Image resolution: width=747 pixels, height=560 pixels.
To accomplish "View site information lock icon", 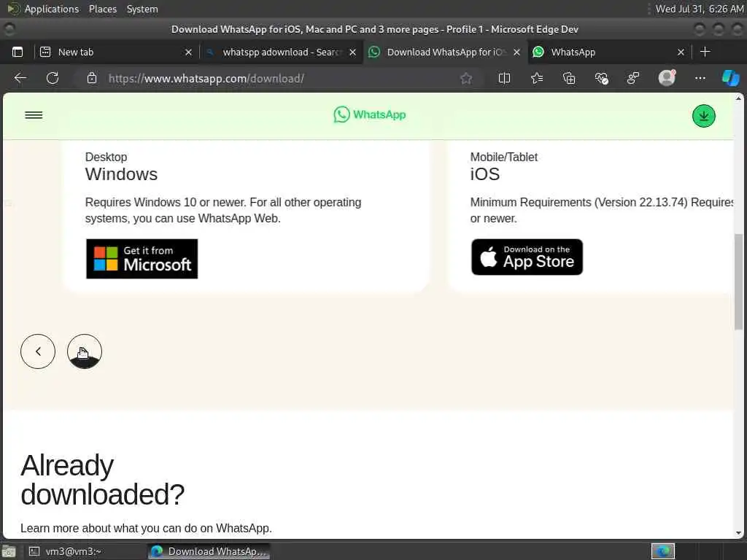I will coord(92,78).
